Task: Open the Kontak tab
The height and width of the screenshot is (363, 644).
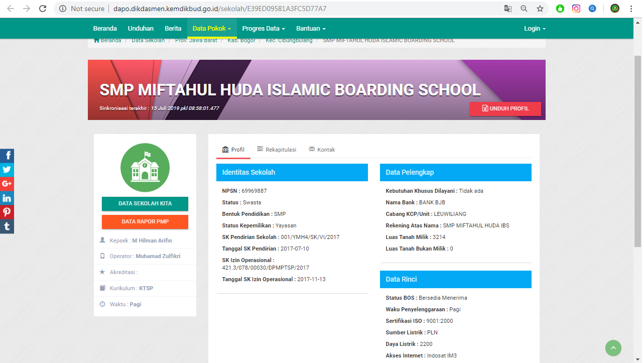Action: (322, 149)
